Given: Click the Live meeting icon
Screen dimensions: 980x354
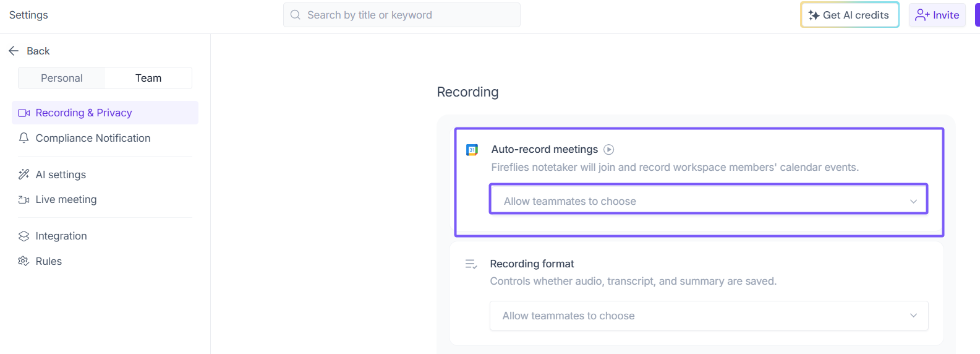Looking at the screenshot, I should click(24, 199).
